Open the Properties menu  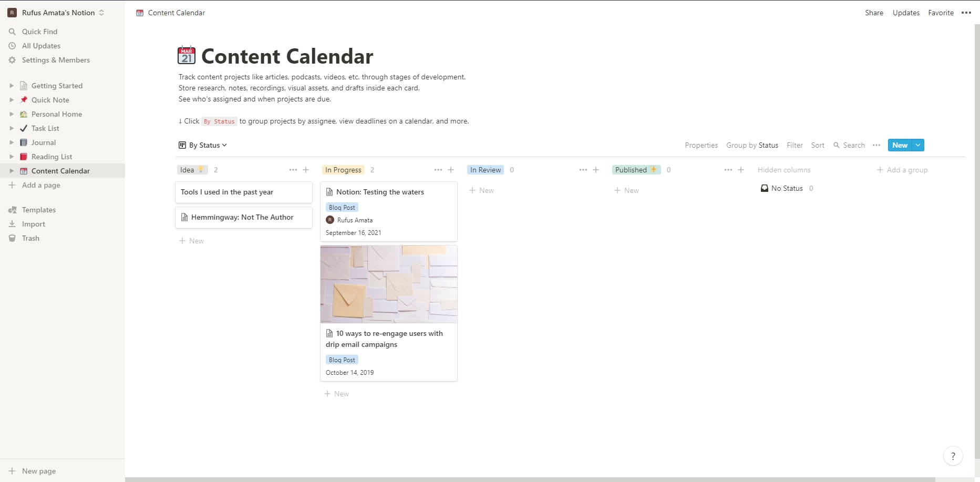click(x=701, y=145)
